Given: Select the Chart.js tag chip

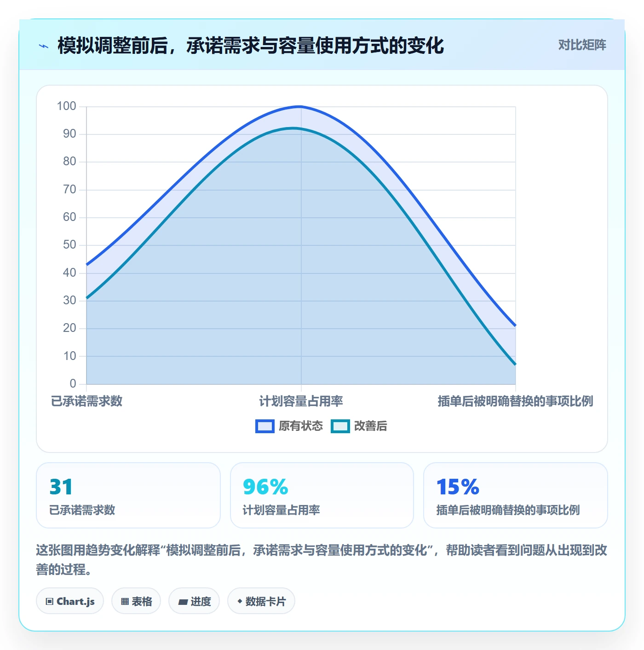Looking at the screenshot, I should coord(70,601).
